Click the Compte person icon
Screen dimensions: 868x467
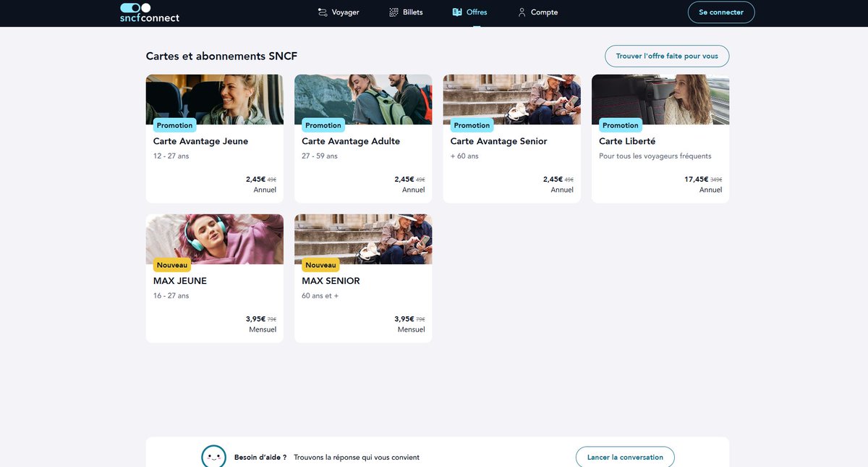point(522,12)
